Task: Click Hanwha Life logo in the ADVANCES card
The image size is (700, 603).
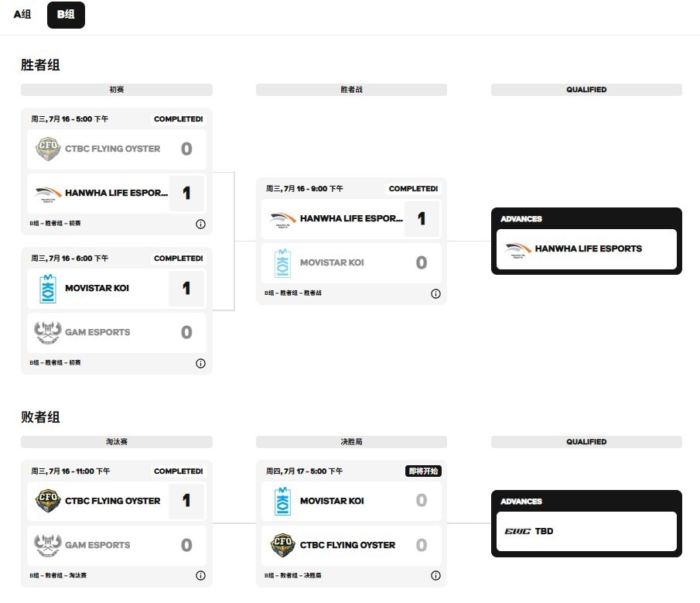Action: (x=517, y=248)
